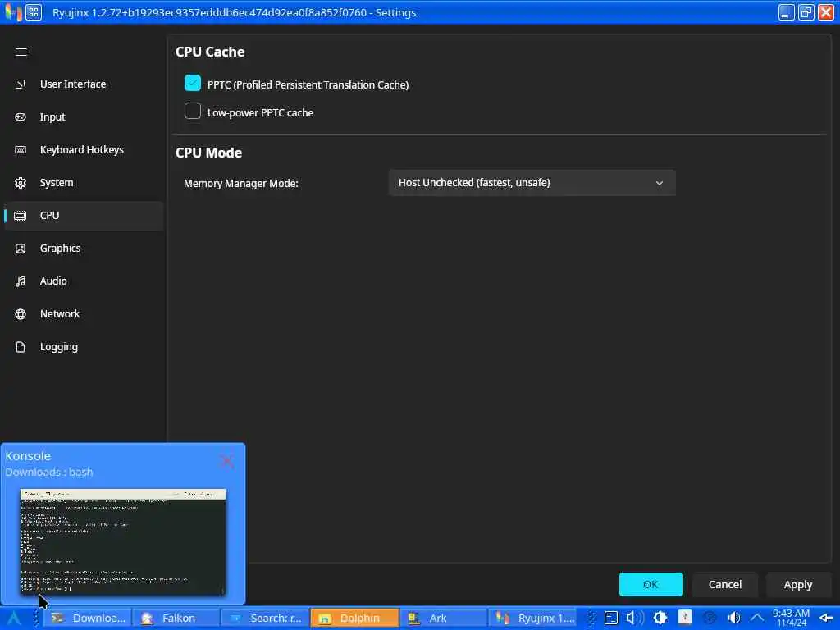Screen dimensions: 840x630
Task: Click the Network globe icon
Action: [x=21, y=314]
